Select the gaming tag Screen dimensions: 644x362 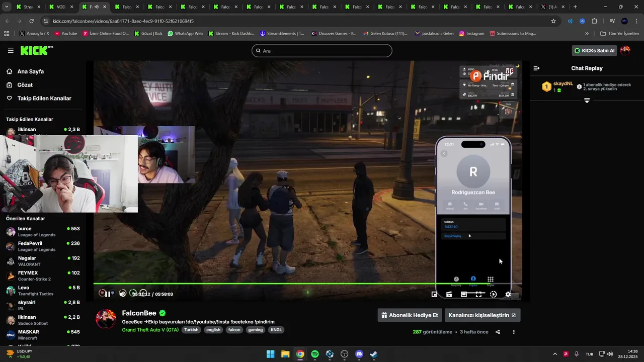pyautogui.click(x=256, y=330)
